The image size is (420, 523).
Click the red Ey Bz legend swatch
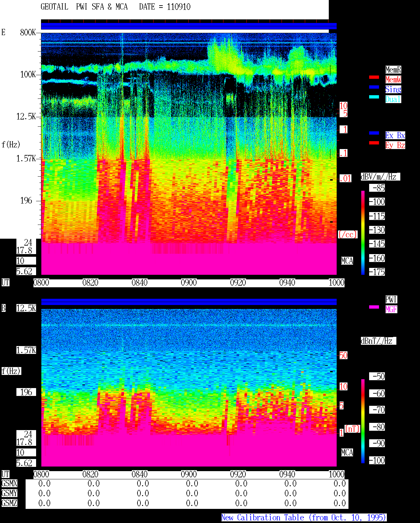(x=374, y=143)
